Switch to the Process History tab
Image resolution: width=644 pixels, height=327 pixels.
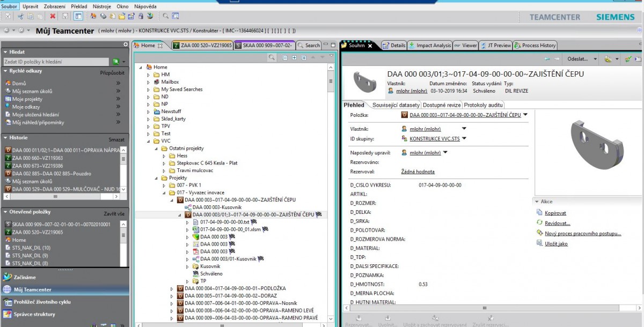(536, 46)
